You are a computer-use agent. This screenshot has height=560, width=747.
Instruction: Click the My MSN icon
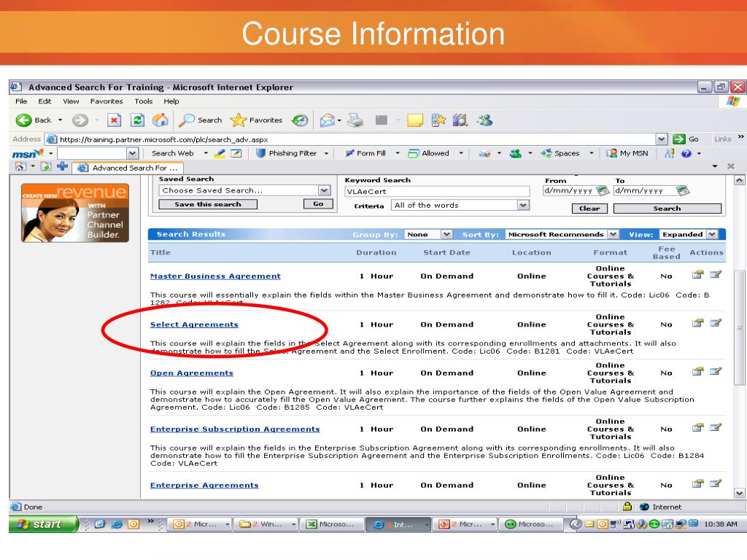pyautogui.click(x=612, y=153)
